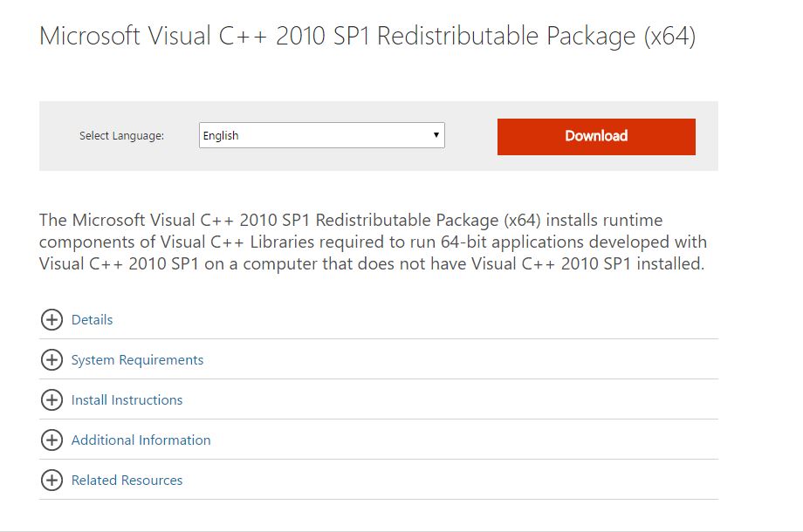The height and width of the screenshot is (532, 803).
Task: Open the Additional Information link
Action: (x=141, y=440)
